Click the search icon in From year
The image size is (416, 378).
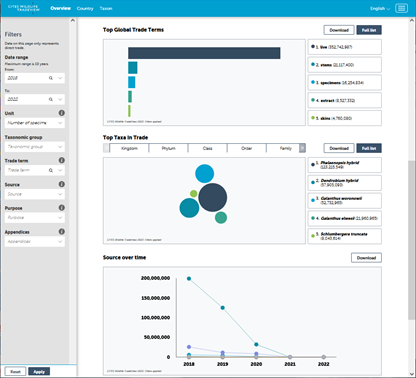(51, 78)
